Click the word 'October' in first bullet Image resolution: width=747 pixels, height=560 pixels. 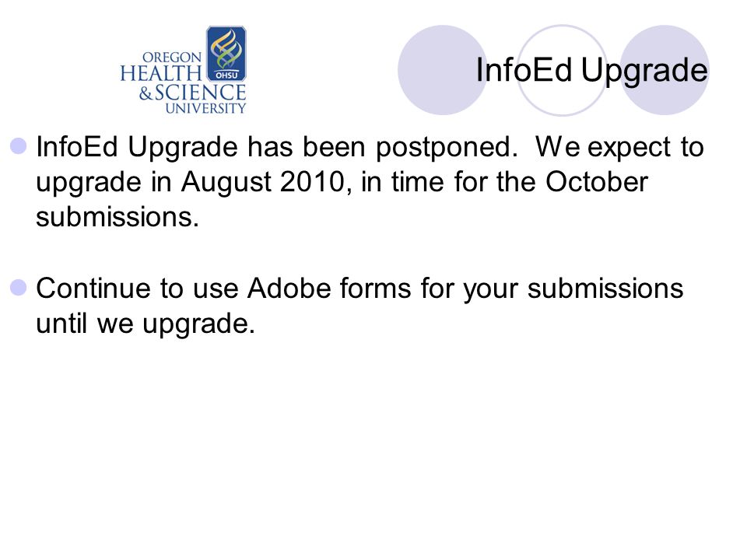[597, 181]
